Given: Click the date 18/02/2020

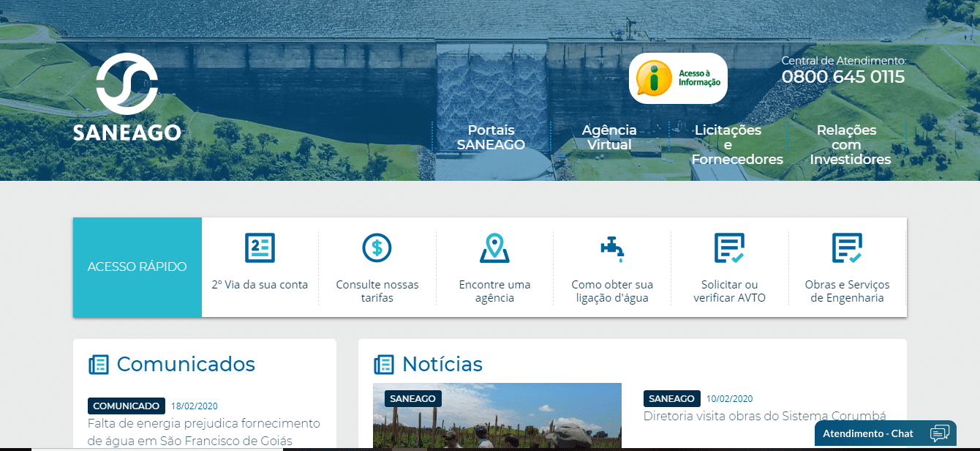Looking at the screenshot, I should (x=195, y=406).
